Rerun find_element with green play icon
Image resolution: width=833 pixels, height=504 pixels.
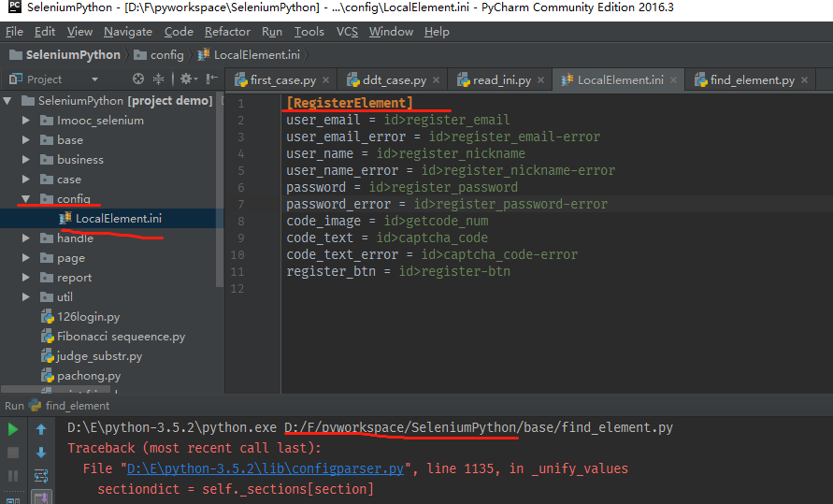13,429
